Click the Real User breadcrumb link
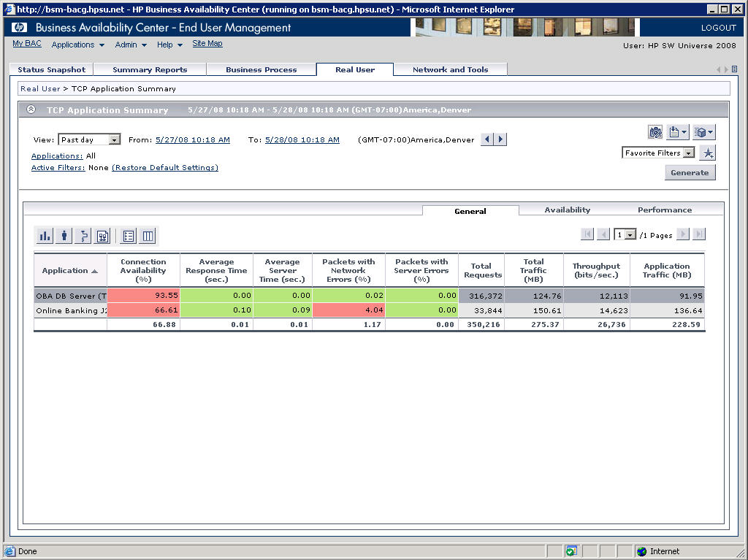748x560 pixels. point(40,89)
